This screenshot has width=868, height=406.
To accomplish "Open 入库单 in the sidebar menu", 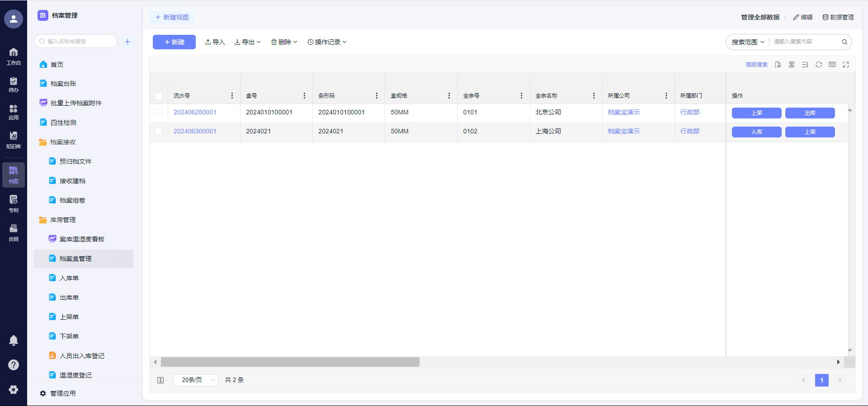I will [x=69, y=278].
